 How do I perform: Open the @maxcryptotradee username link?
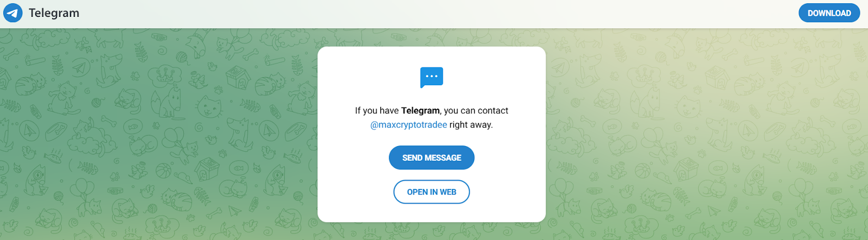409,125
